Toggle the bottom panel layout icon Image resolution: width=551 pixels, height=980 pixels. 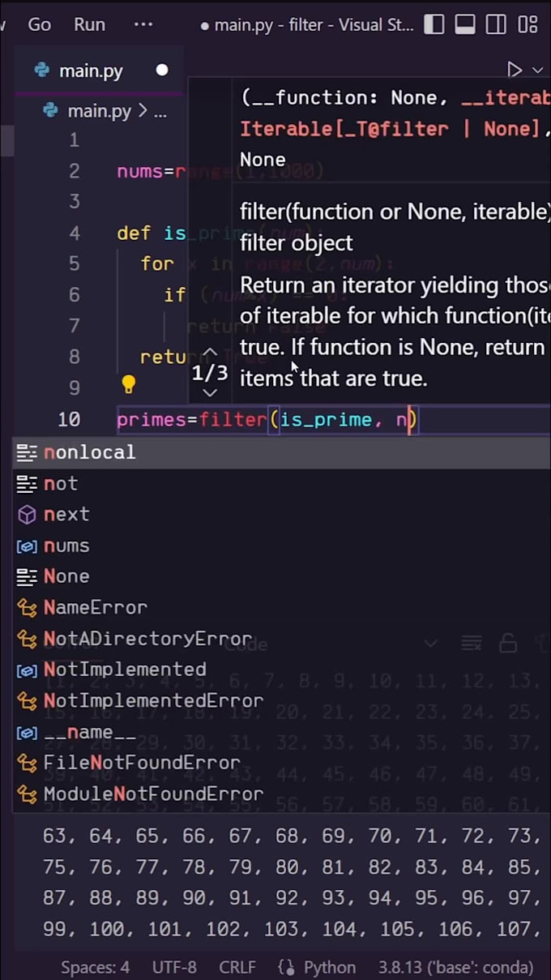coord(465,24)
